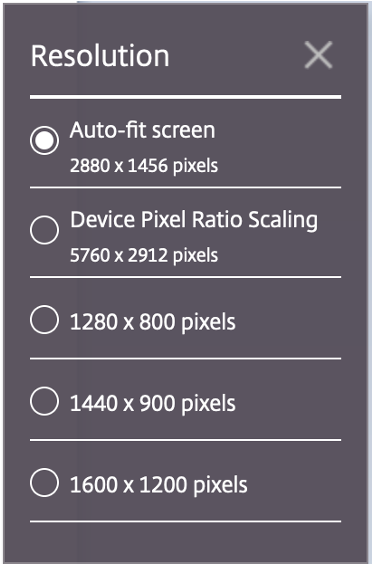This screenshot has width=372, height=564.
Task: Choose the 1280 x 800 radio circle
Action: click(44, 319)
